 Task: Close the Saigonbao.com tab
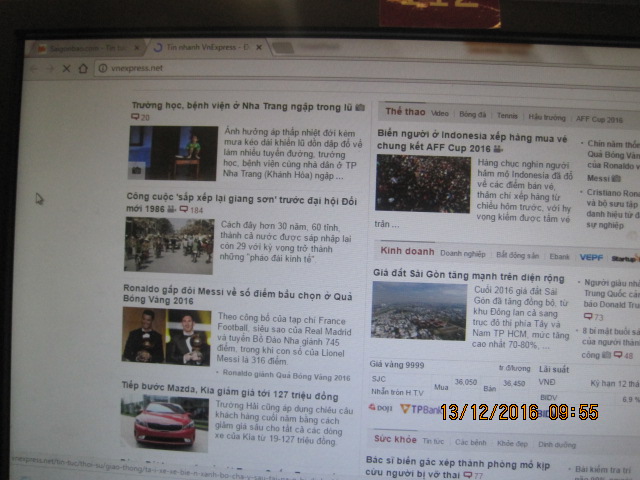(x=137, y=48)
